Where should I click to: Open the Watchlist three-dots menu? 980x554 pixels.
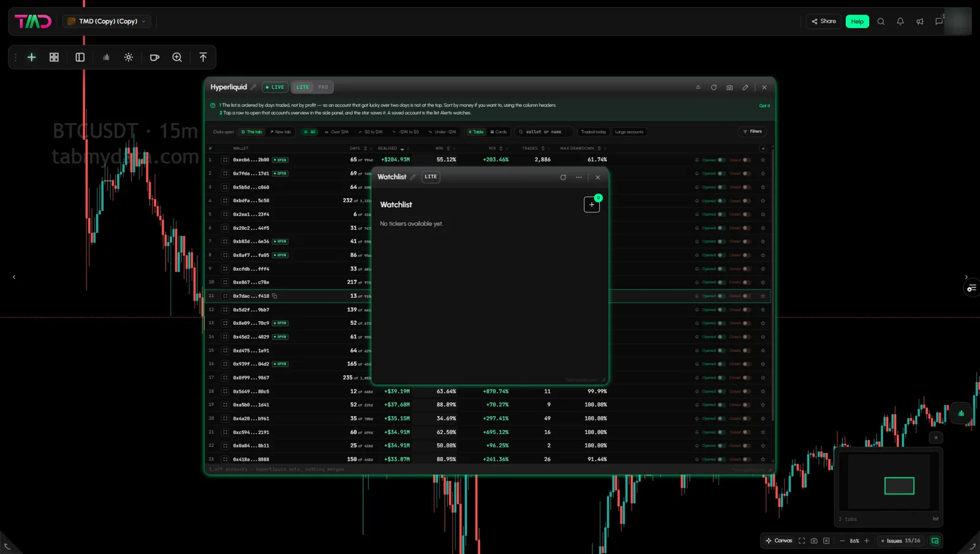point(579,177)
